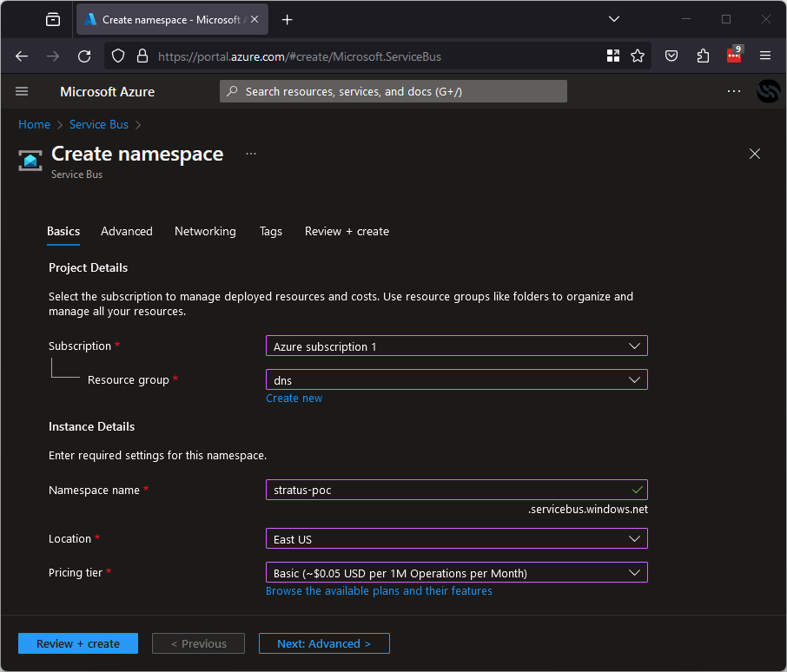The width and height of the screenshot is (787, 672).
Task: Bookmark this page with the star
Action: coord(638,56)
